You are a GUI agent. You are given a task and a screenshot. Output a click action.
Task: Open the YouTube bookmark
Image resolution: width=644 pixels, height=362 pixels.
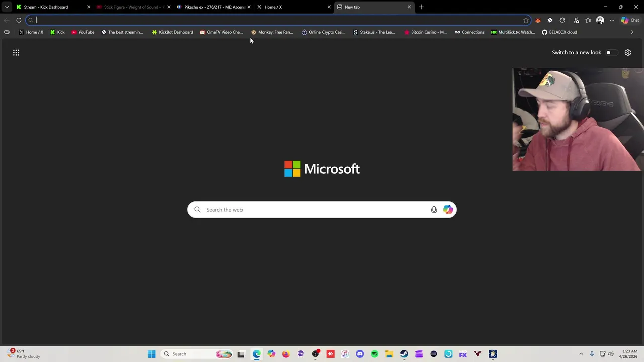83,32
